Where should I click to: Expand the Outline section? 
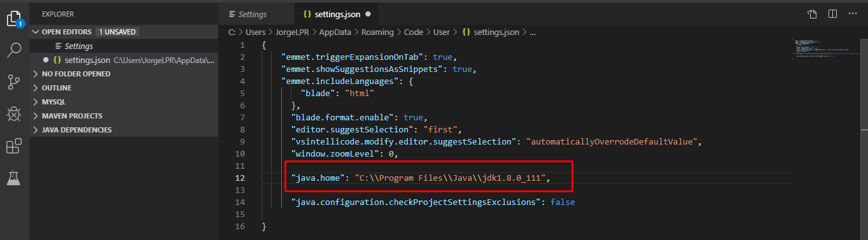(x=123, y=88)
